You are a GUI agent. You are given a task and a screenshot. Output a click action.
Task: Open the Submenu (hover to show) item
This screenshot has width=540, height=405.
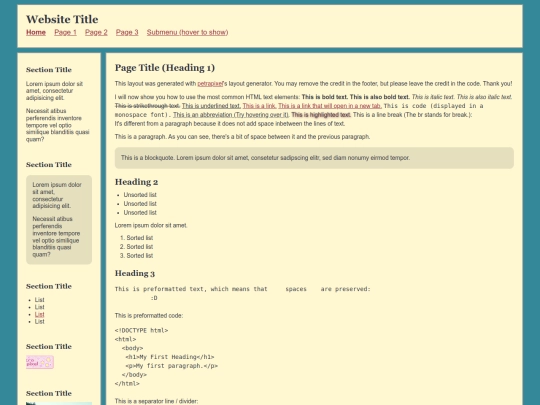(x=187, y=32)
